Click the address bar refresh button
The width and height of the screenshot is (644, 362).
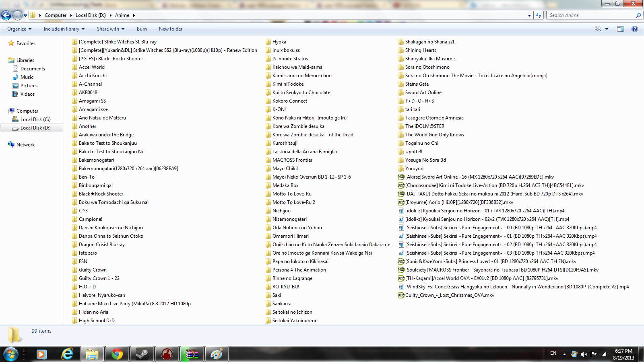[x=539, y=15]
